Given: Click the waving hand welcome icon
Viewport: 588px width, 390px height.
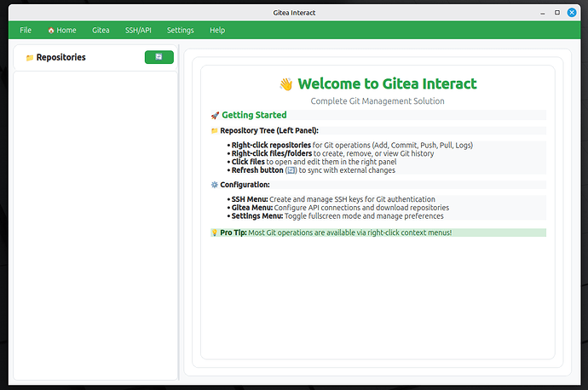Looking at the screenshot, I should (286, 84).
